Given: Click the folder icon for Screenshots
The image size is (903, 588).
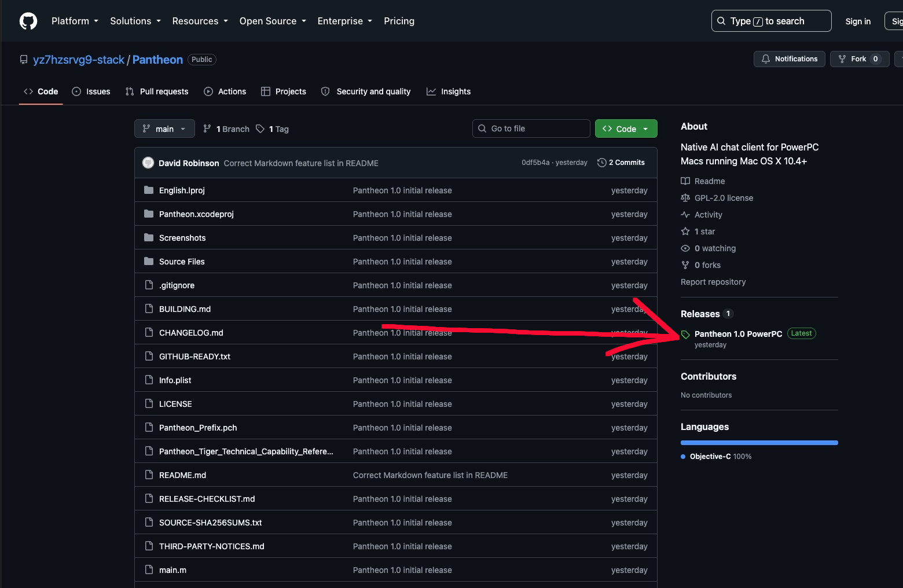Looking at the screenshot, I should (x=149, y=237).
